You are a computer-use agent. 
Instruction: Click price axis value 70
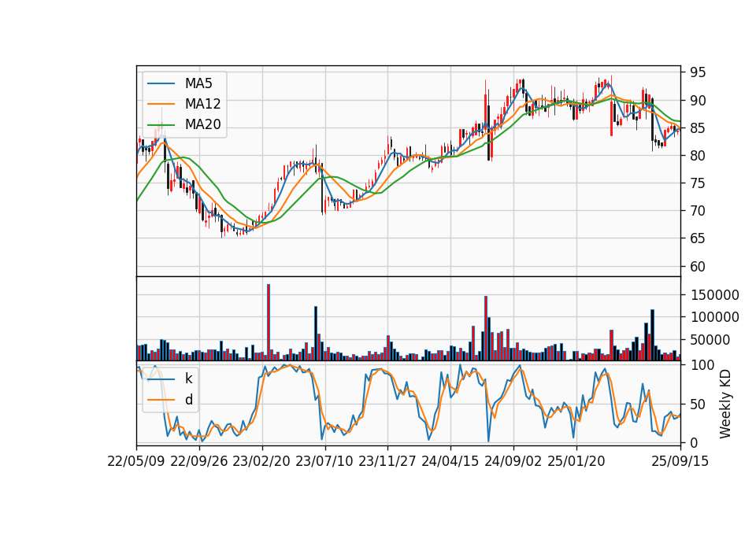[698, 211]
